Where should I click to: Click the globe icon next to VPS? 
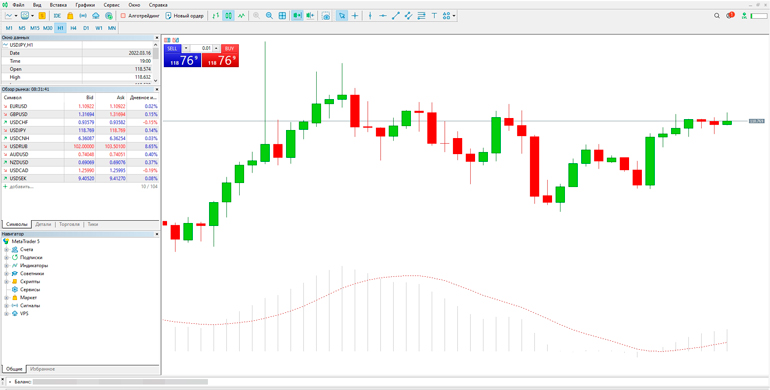coord(109,16)
